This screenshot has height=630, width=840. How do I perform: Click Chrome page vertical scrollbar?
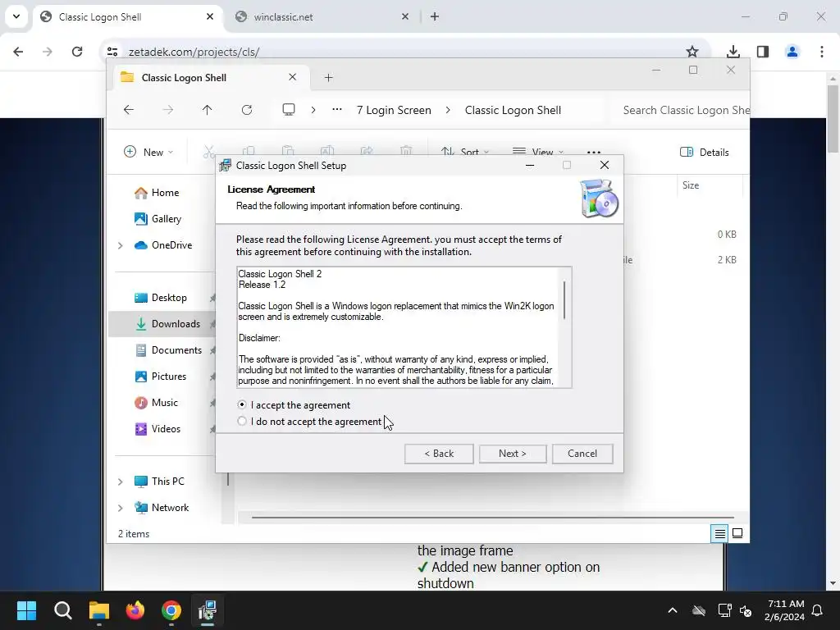(833, 119)
